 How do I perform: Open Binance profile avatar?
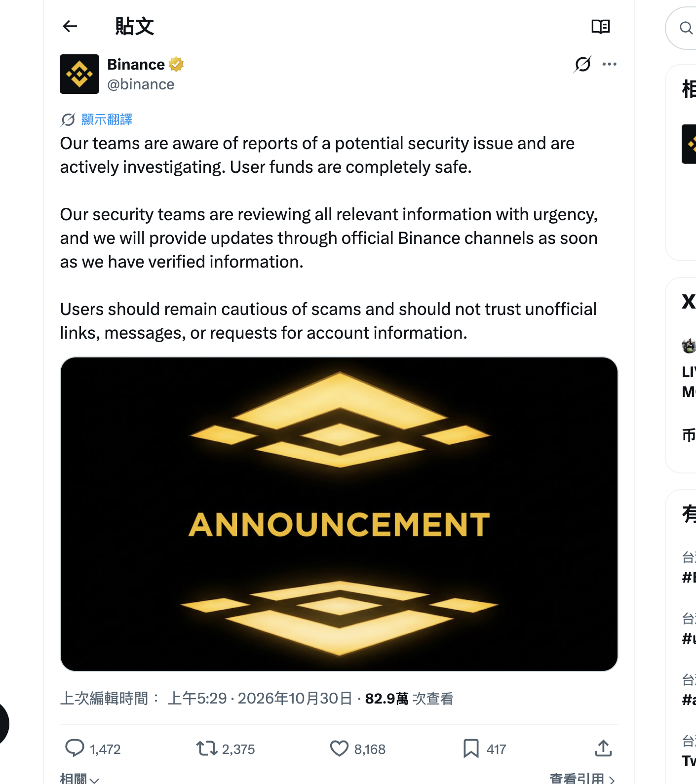[x=79, y=74]
